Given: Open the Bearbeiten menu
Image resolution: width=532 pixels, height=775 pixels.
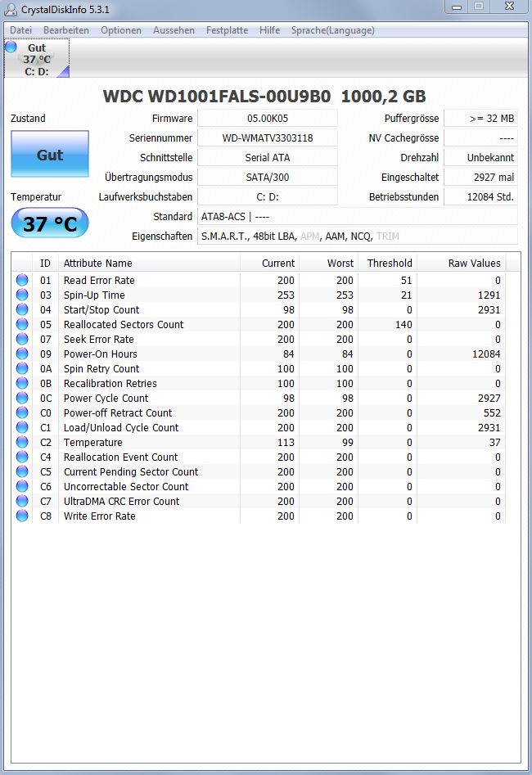Looking at the screenshot, I should [x=66, y=30].
